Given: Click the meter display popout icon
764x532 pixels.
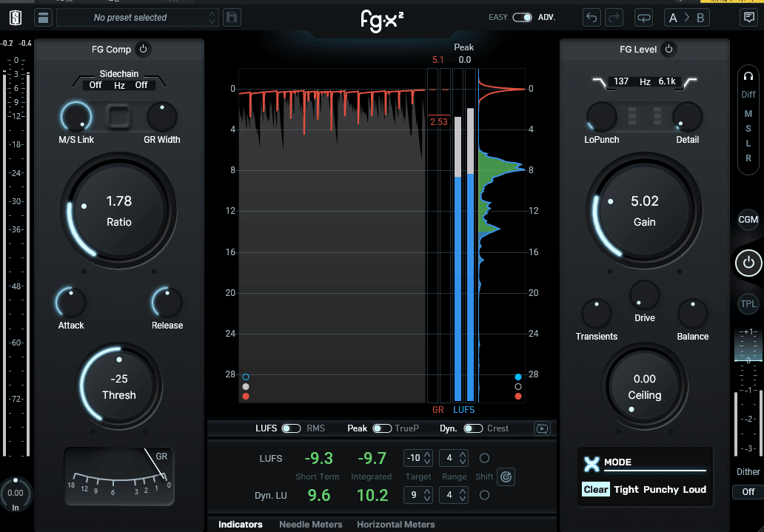Looking at the screenshot, I should [x=542, y=428].
